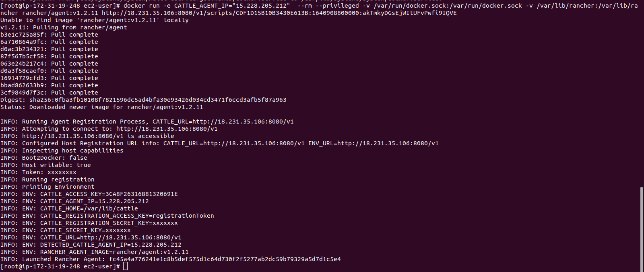
Task: Click the 'Host writable: true' line
Action: click(45, 165)
